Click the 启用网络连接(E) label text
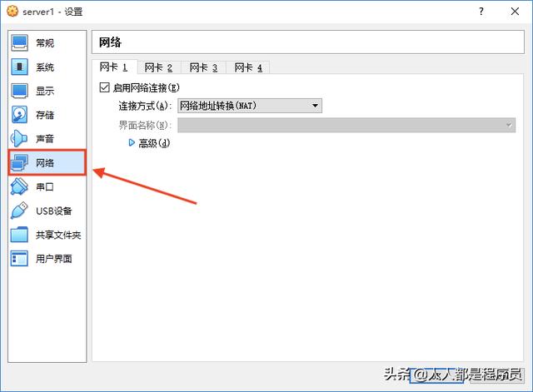Image resolution: width=533 pixels, height=392 pixels. click(x=147, y=88)
